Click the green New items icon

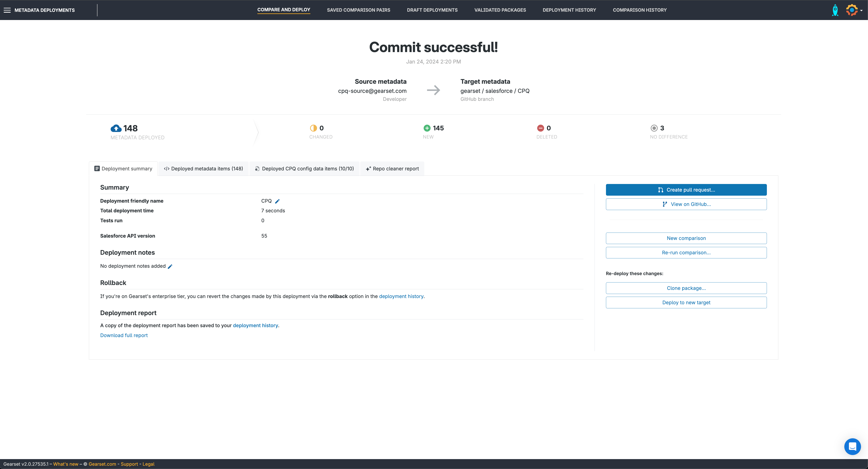click(427, 128)
